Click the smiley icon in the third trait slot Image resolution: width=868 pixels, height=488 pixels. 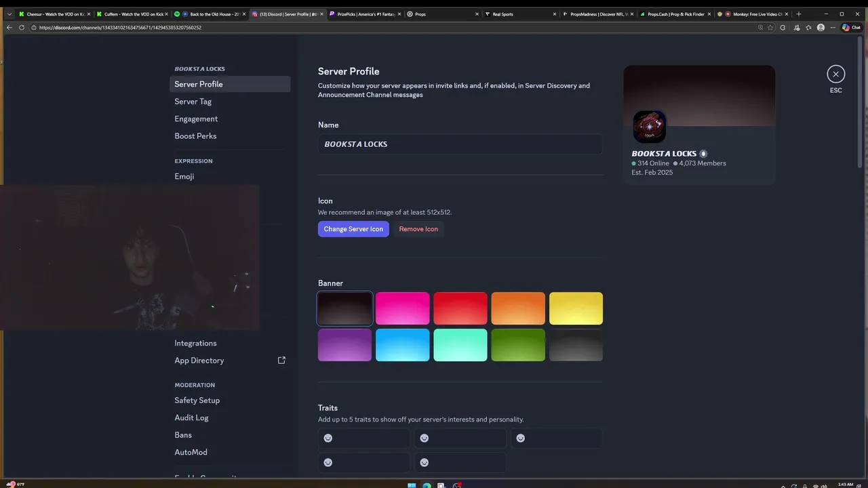pos(521,439)
